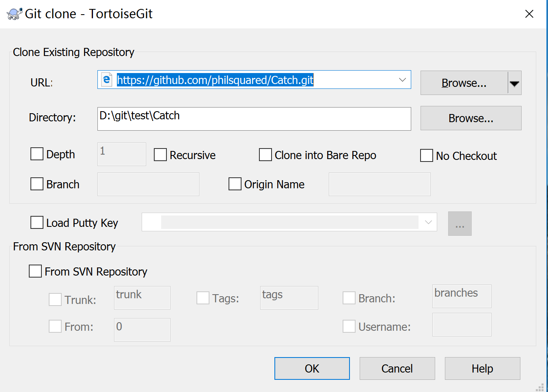This screenshot has height=392, width=548.
Task: Open the URL Browse button arrow menu
Action: coord(514,83)
